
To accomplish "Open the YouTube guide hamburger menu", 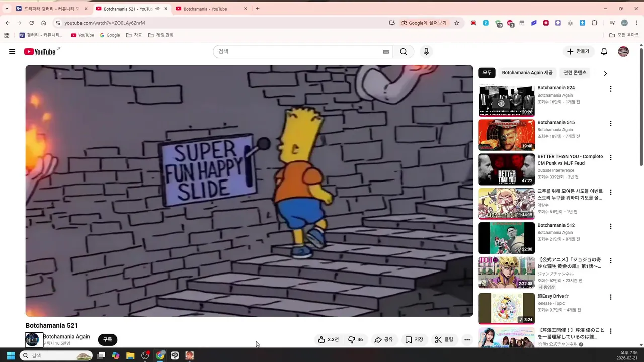I will click(12, 52).
